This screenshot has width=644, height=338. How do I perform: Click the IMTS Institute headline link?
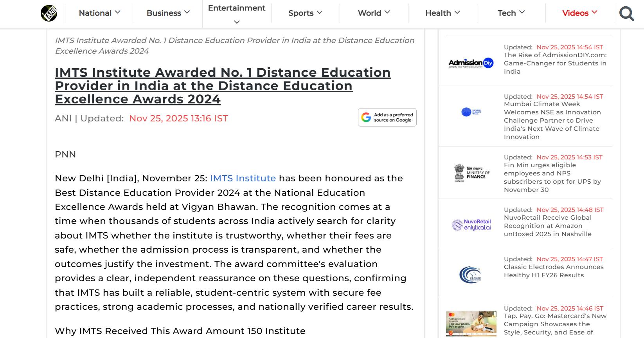coord(223,86)
